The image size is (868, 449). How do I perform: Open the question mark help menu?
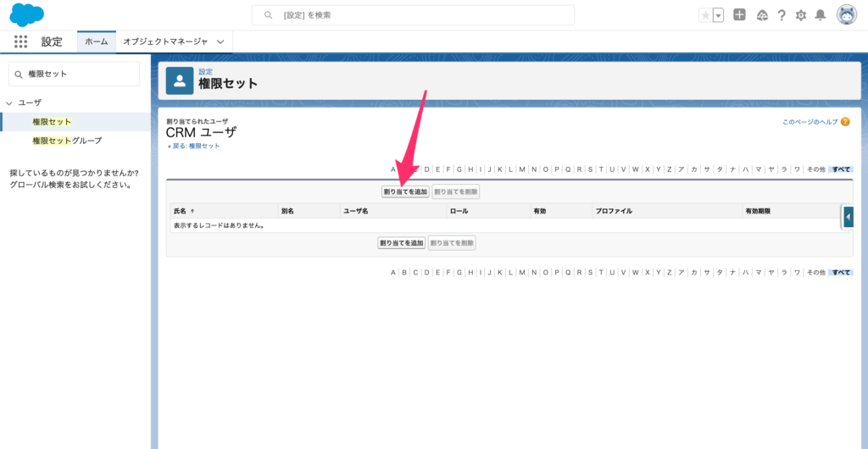[x=782, y=15]
